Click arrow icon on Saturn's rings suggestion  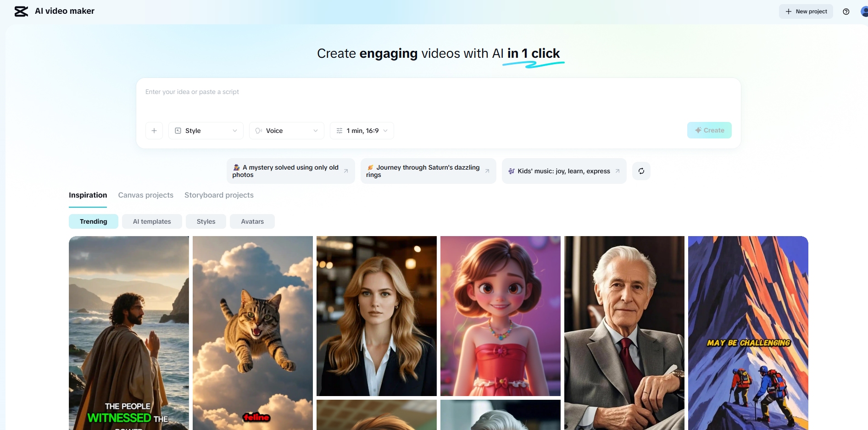click(x=487, y=171)
